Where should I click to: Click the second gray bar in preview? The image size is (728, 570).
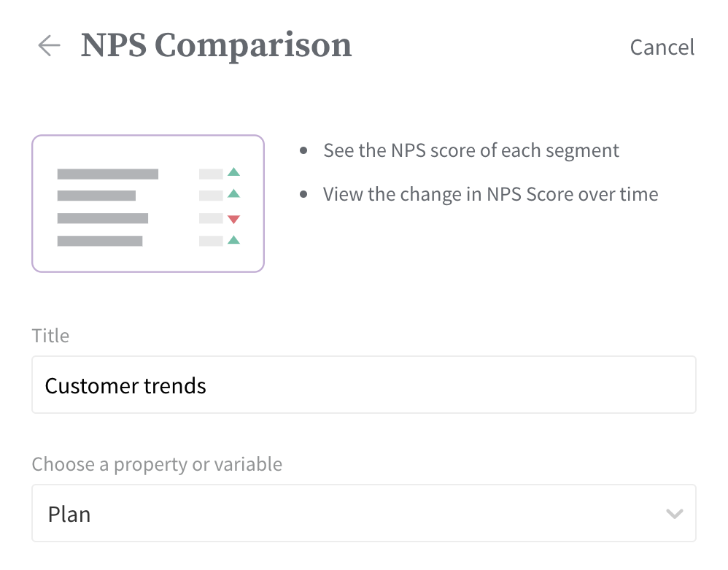96,196
